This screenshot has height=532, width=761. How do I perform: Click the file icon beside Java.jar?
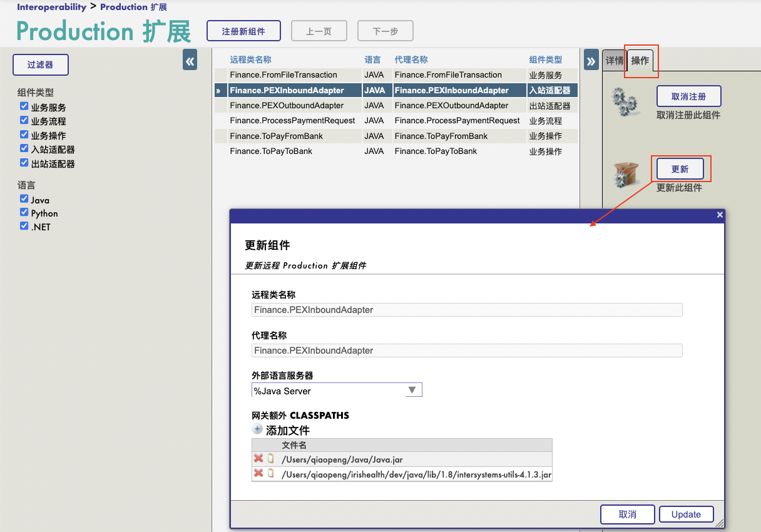point(271,459)
